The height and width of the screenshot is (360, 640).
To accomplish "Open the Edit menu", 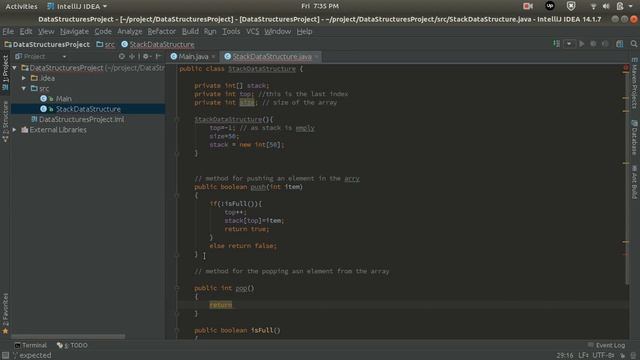I will click(x=26, y=31).
